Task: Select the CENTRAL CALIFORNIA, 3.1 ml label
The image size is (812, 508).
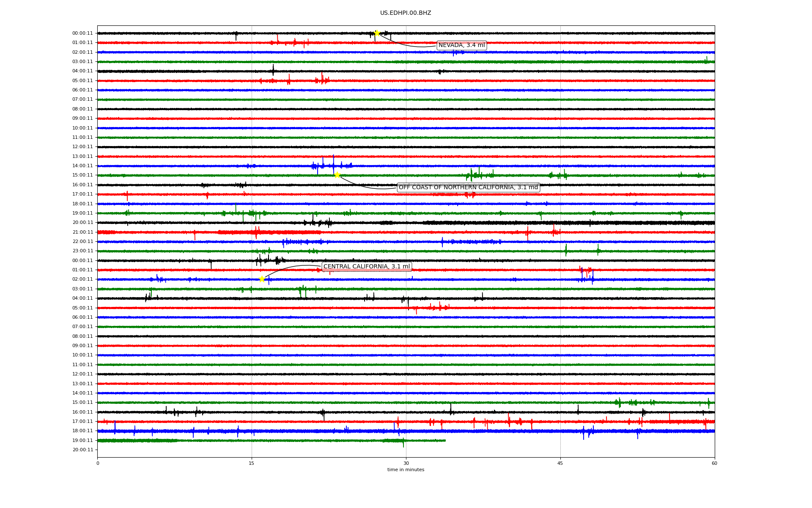Action: pos(367,266)
